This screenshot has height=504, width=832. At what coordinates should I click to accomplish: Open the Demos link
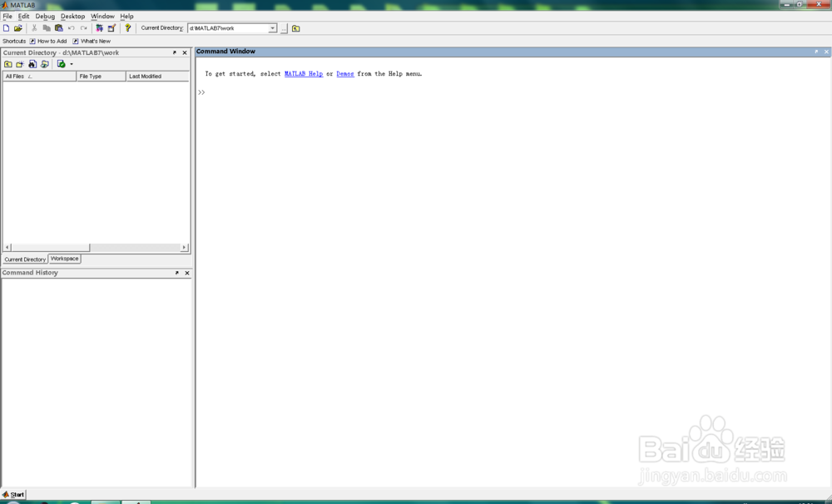[345, 74]
